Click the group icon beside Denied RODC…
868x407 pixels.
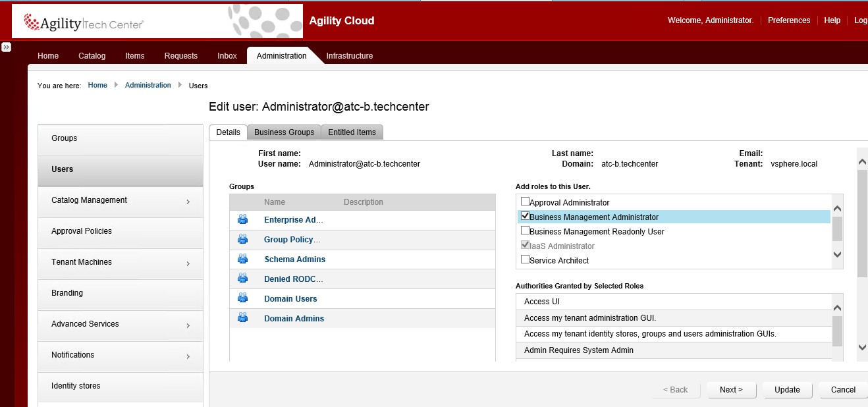(242, 279)
